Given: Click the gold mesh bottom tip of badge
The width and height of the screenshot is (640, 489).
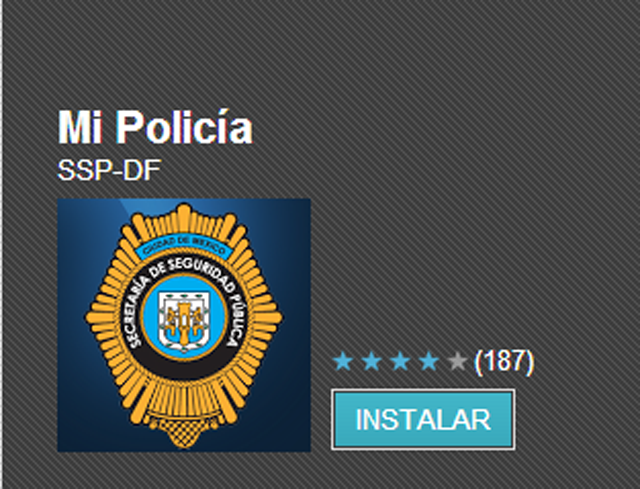Looking at the screenshot, I should (x=184, y=433).
